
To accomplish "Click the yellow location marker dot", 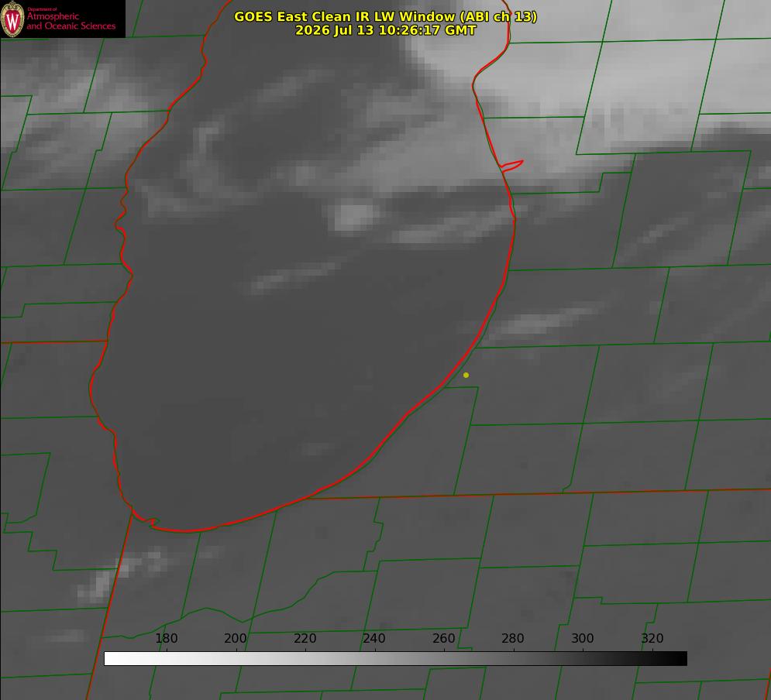I will coord(466,375).
